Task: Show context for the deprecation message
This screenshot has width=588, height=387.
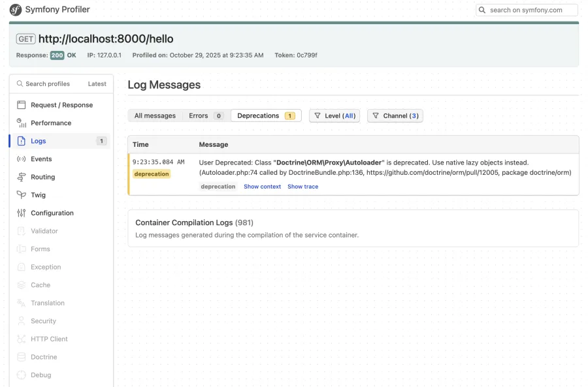Action: pos(262,186)
